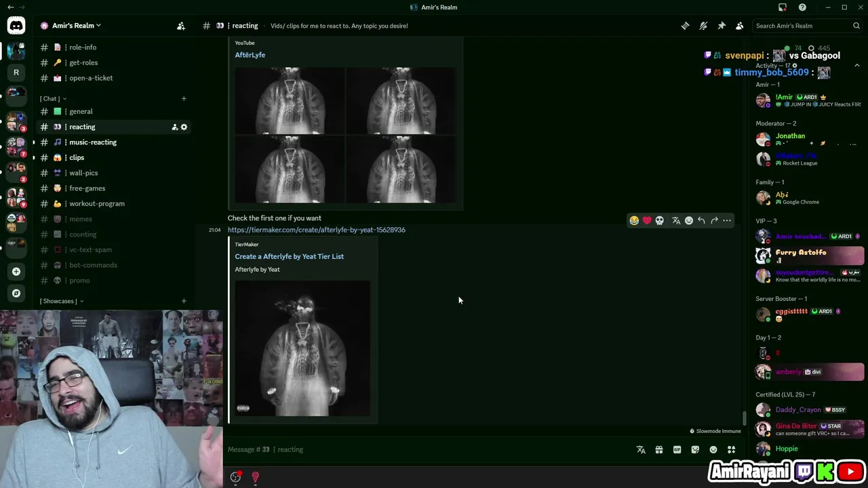Click search magnifier icon in header

[x=856, y=26]
